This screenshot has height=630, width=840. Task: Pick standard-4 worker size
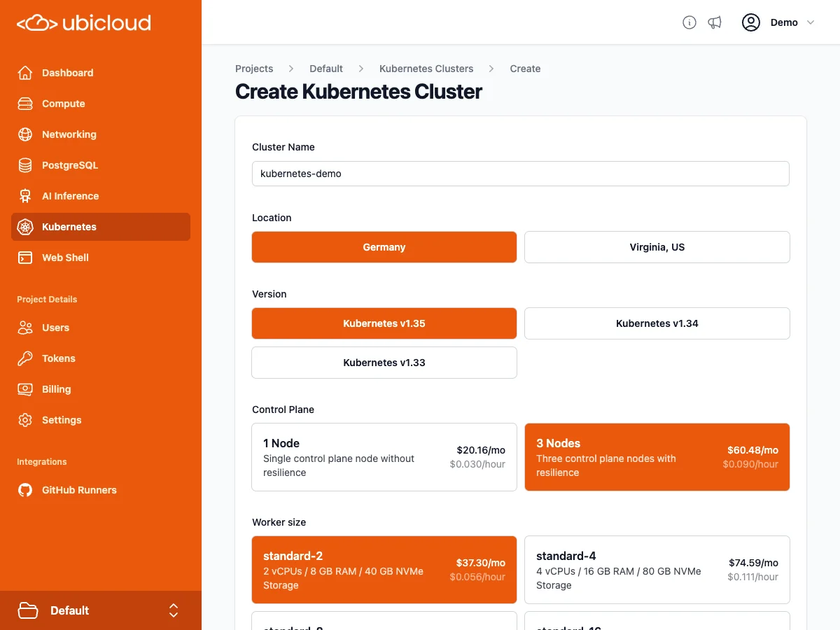coord(657,570)
